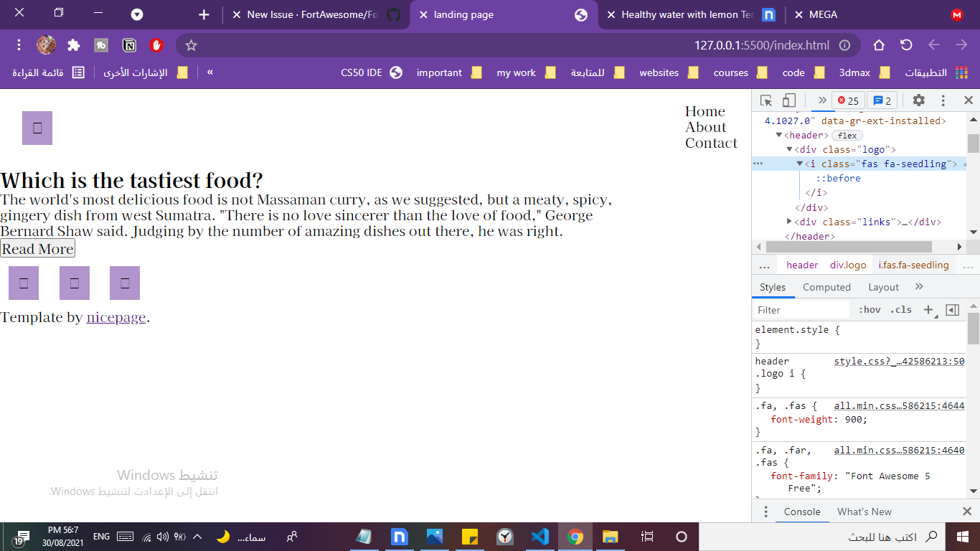The image size is (980, 551).
Task: Show more DevTools panels chevron
Action: (822, 100)
